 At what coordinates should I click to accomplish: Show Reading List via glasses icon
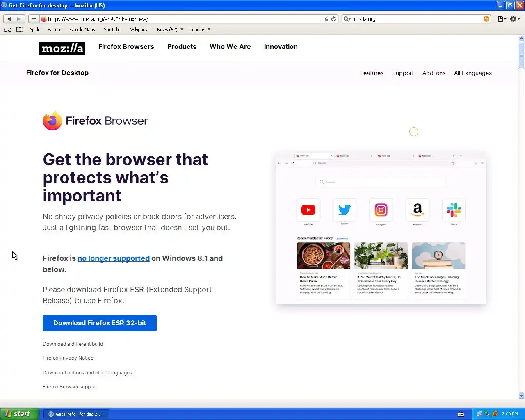pos(7,30)
